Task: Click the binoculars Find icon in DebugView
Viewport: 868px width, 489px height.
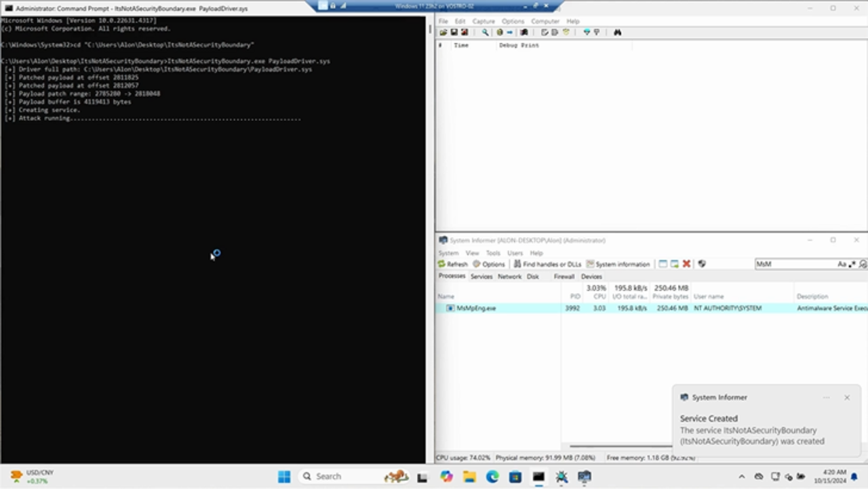Action: pos(617,33)
